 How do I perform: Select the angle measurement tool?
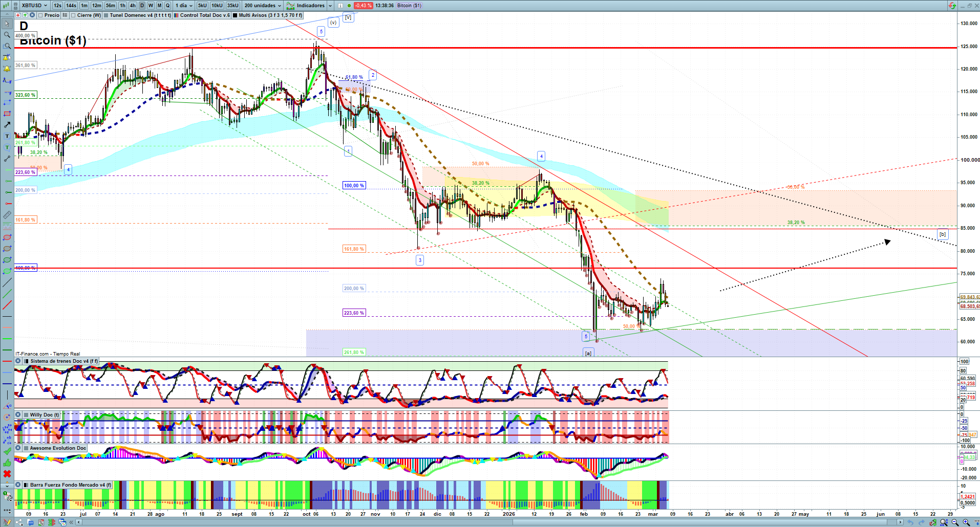pyautogui.click(x=7, y=406)
